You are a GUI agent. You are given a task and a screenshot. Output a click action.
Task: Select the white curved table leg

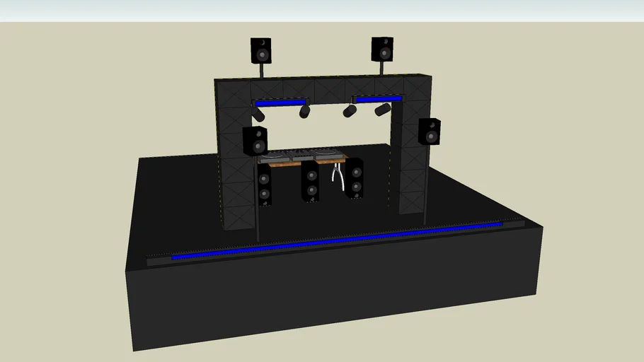coord(338,177)
